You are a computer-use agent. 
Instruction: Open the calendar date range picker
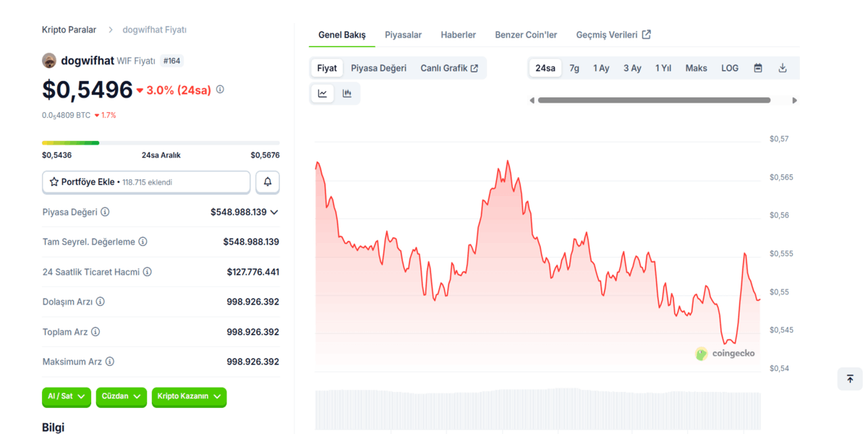[758, 68]
